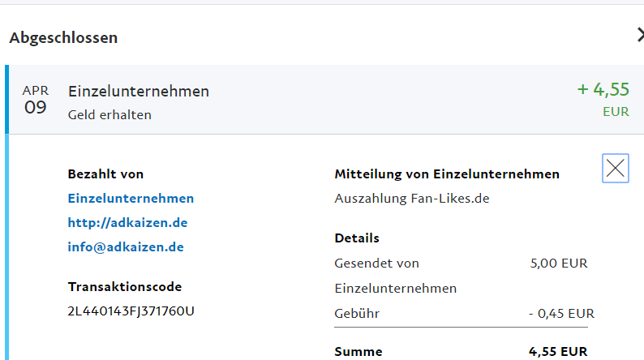Collapse the Einzelunternehmen transaction row title
The image size is (644, 360).
[139, 92]
